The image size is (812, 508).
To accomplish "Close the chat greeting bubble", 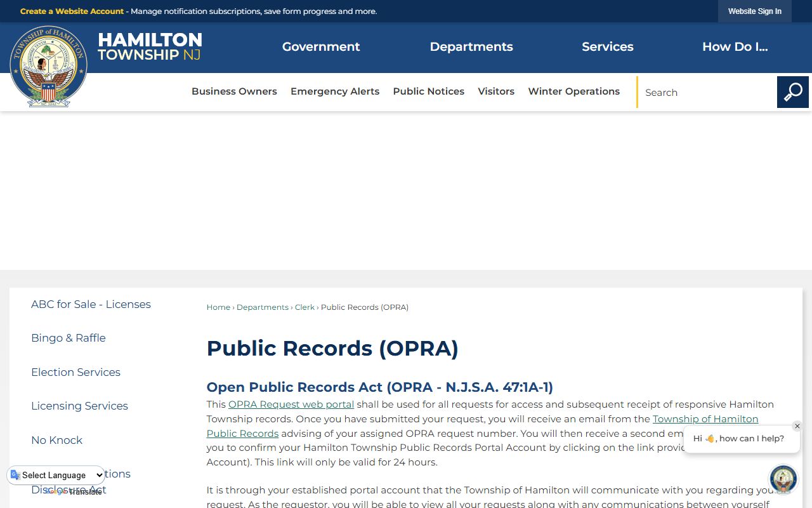I will tap(797, 426).
